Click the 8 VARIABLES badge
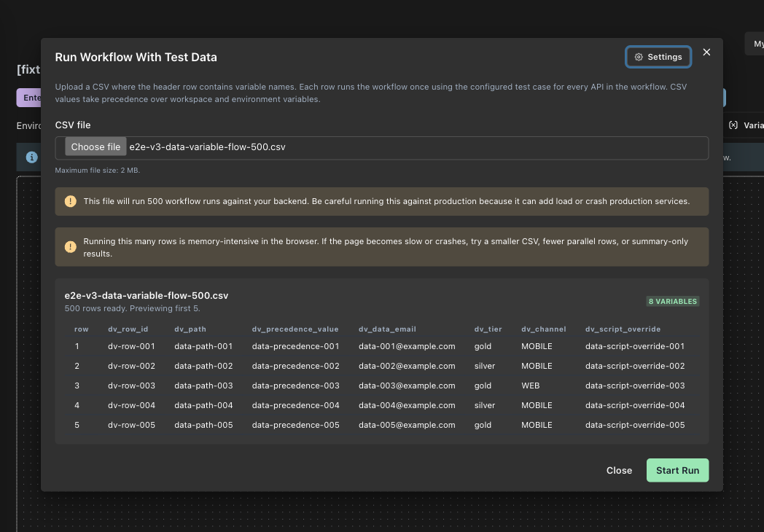 672,301
